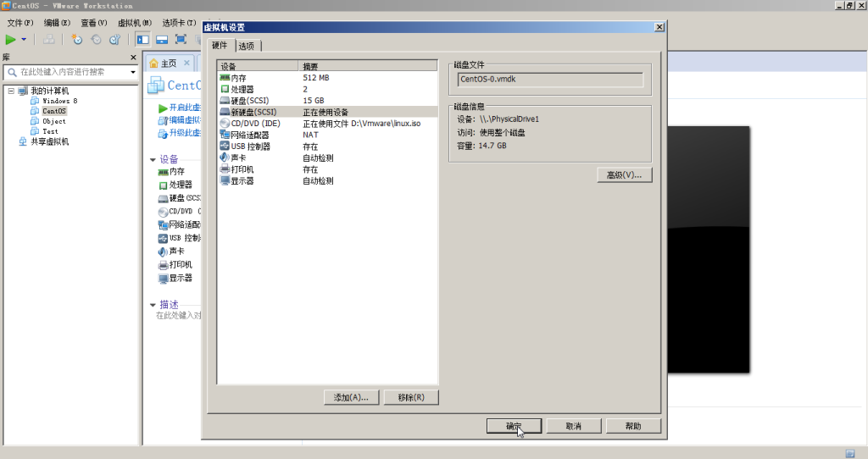Click the 移除(R) button
Screen dimensions: 868x459
[x=411, y=397]
